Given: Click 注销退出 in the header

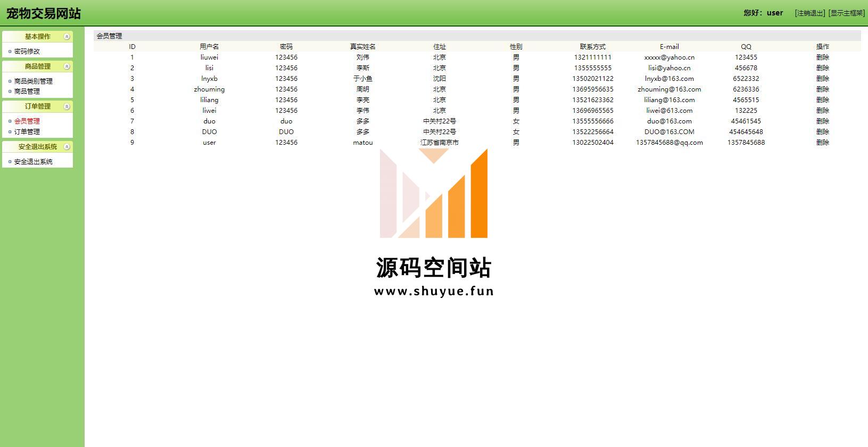Looking at the screenshot, I should click(810, 13).
